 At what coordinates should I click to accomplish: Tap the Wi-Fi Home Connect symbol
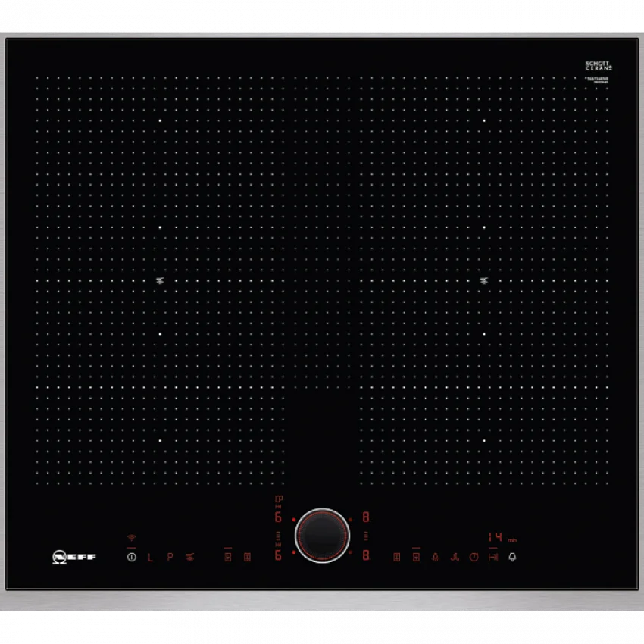pyautogui.click(x=131, y=537)
